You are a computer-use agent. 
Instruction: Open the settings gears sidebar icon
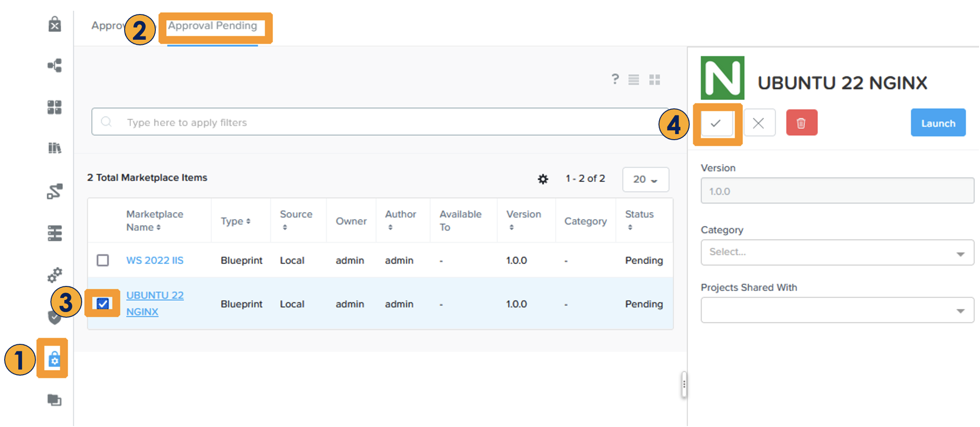pos(55,275)
